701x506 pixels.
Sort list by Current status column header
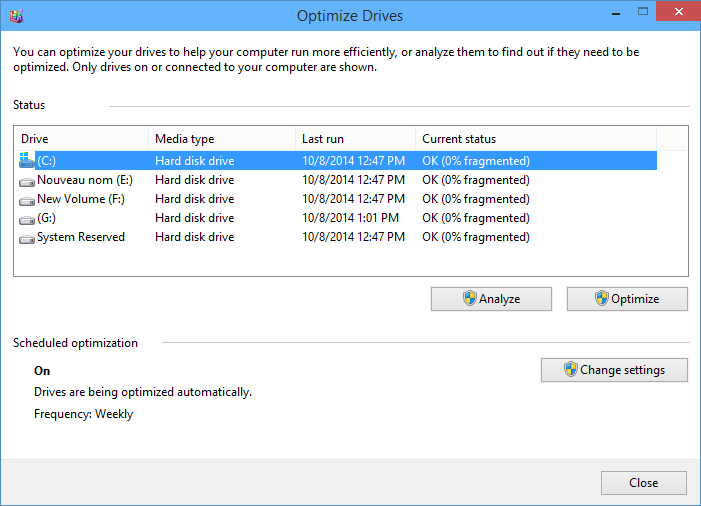tap(535, 139)
